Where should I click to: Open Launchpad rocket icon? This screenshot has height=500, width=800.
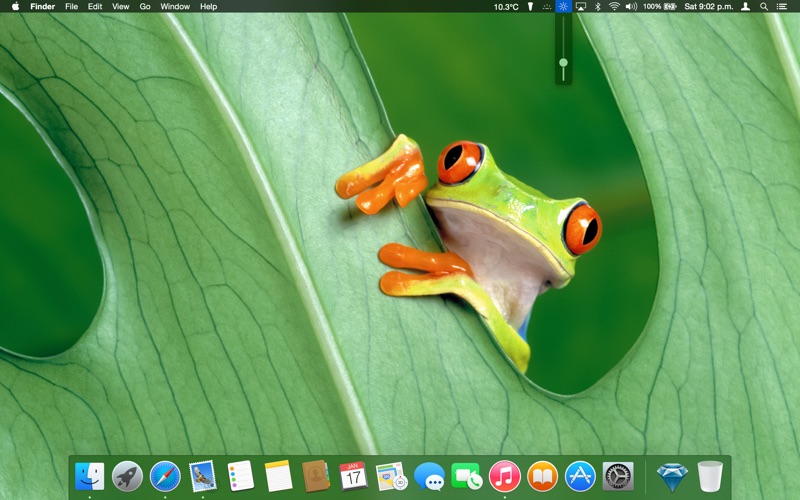point(127,476)
